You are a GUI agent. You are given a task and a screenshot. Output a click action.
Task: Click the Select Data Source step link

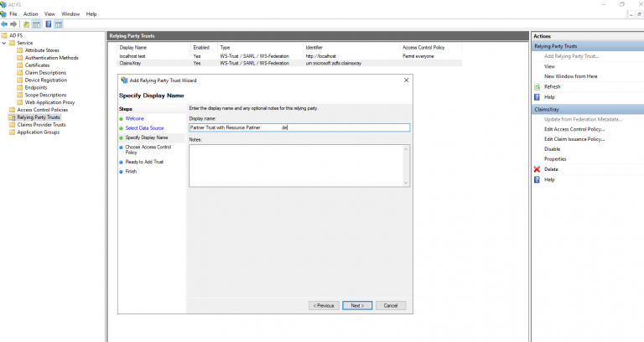pyautogui.click(x=144, y=128)
